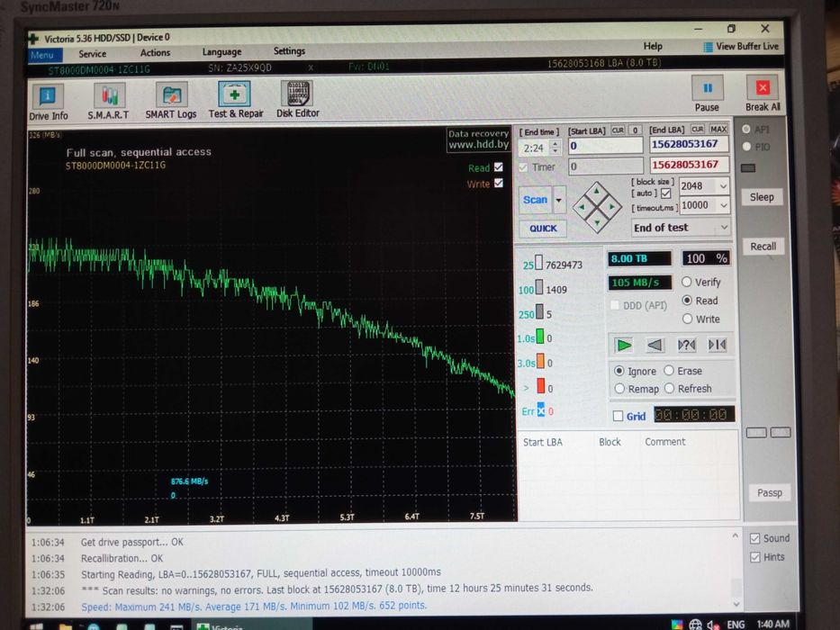840x630 pixels.
Task: Click the ENG language indicator
Action: pyautogui.click(x=736, y=625)
